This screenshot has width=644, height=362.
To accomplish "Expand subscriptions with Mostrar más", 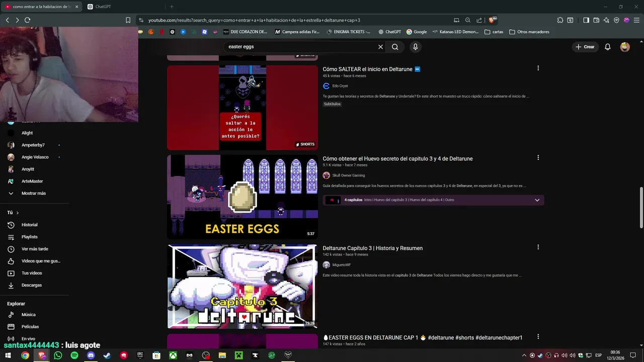I will point(34,193).
